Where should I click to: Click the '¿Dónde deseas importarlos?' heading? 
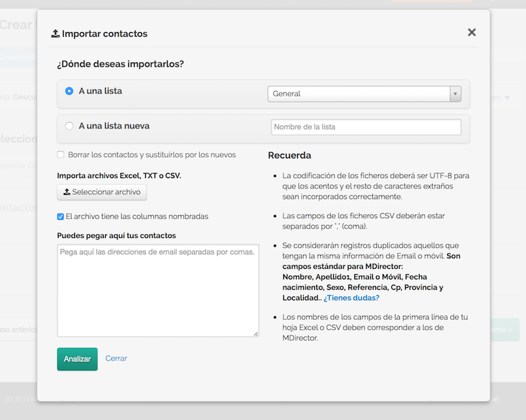point(120,64)
